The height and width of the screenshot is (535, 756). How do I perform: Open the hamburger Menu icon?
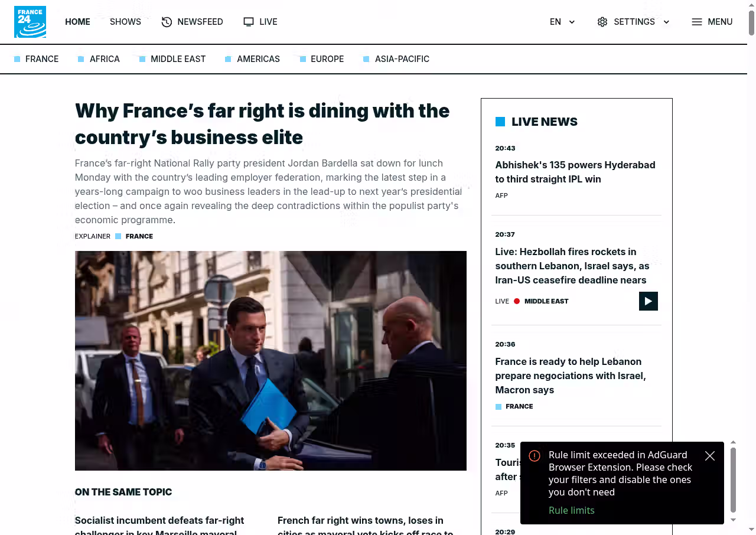[x=697, y=22]
